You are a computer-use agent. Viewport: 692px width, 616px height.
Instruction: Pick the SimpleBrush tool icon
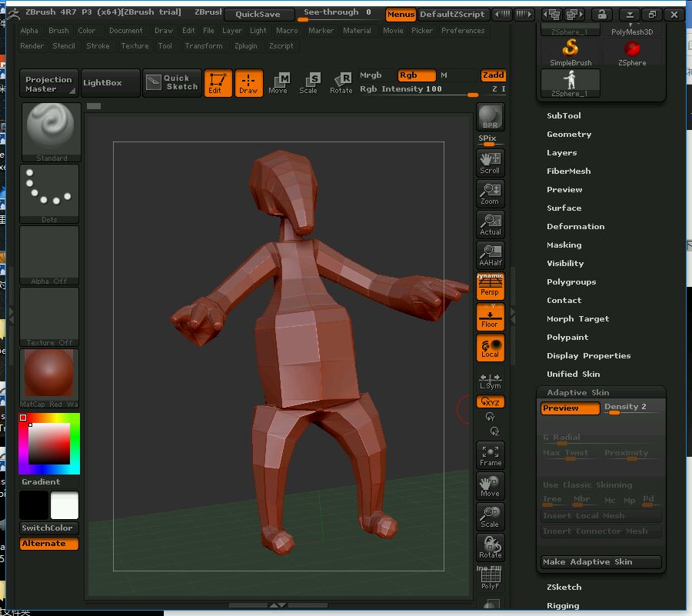pyautogui.click(x=571, y=53)
